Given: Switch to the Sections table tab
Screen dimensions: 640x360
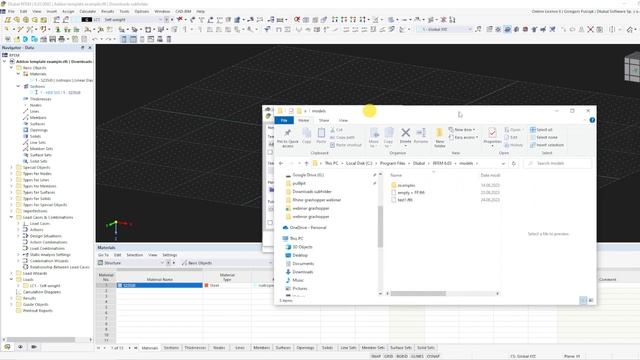Looking at the screenshot, I should coord(171,348).
